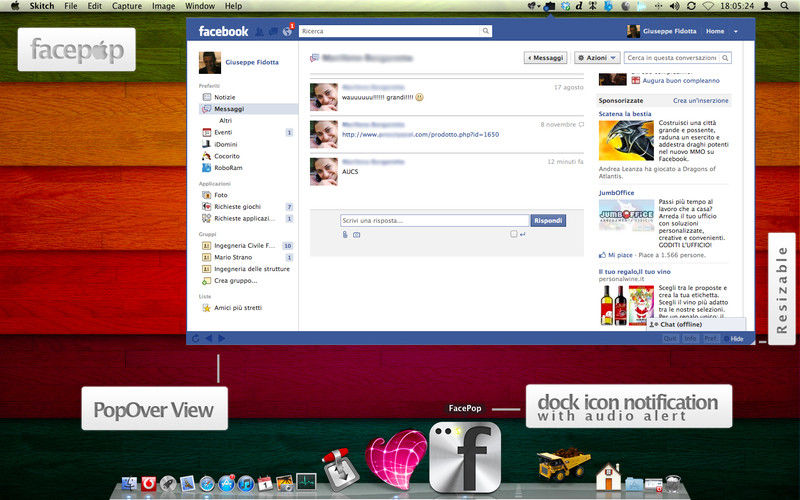Open Finder from the dock
This screenshot has width=800, height=500.
click(129, 483)
